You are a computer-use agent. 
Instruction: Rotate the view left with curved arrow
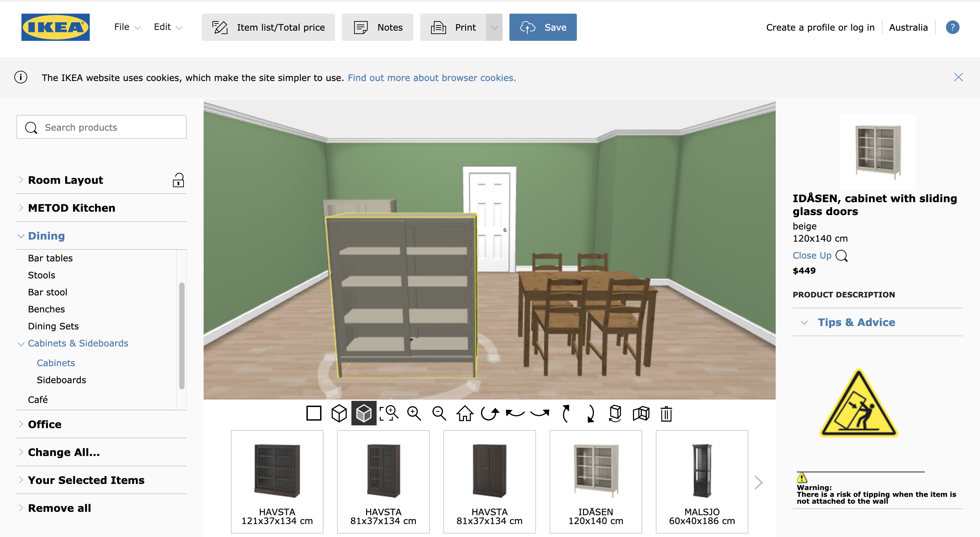pyautogui.click(x=515, y=413)
